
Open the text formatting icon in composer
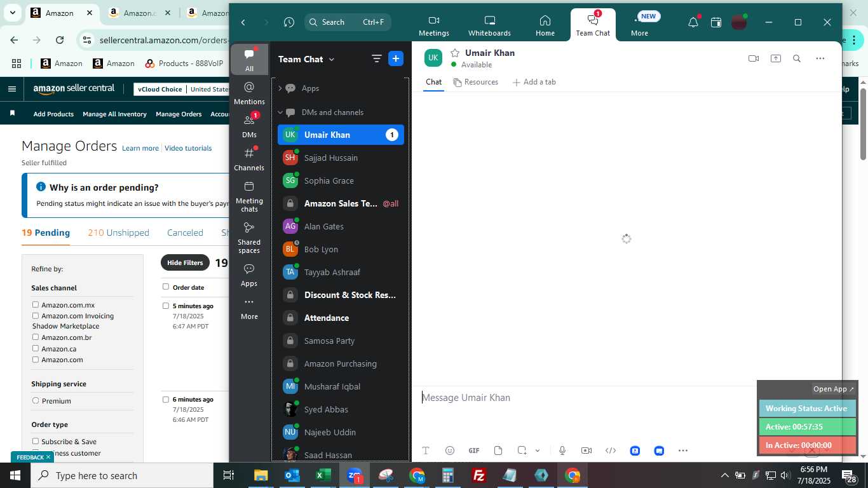point(426,451)
